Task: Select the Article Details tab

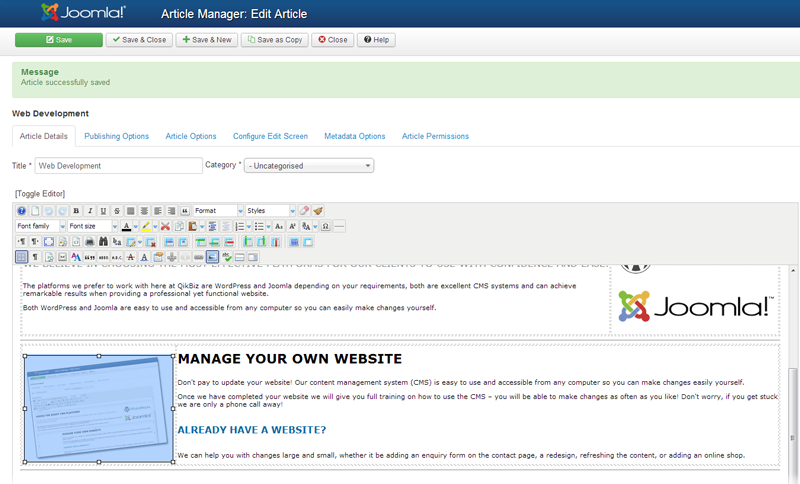Action: point(43,136)
